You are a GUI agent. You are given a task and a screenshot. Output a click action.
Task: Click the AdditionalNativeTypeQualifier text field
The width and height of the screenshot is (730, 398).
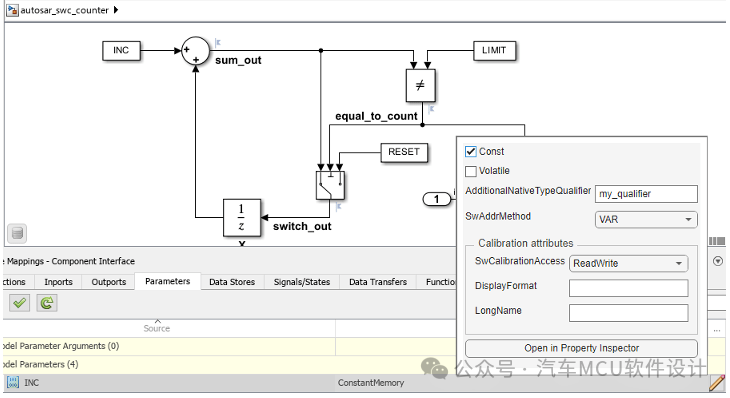tap(646, 194)
